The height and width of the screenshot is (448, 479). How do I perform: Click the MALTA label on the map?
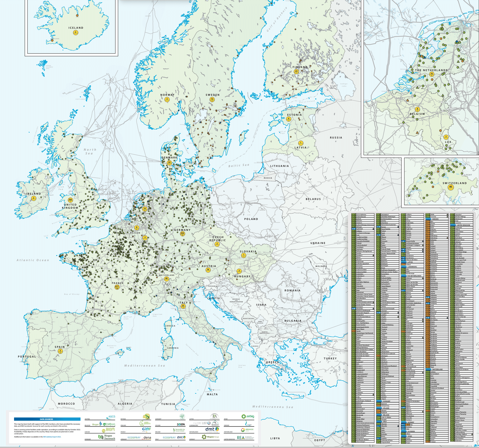(x=212, y=394)
